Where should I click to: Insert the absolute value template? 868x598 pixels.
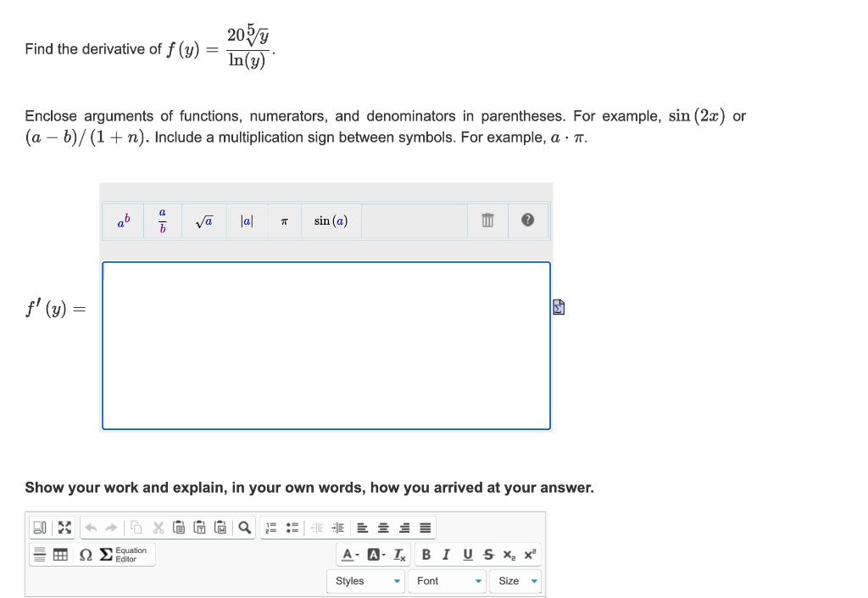tap(246, 221)
